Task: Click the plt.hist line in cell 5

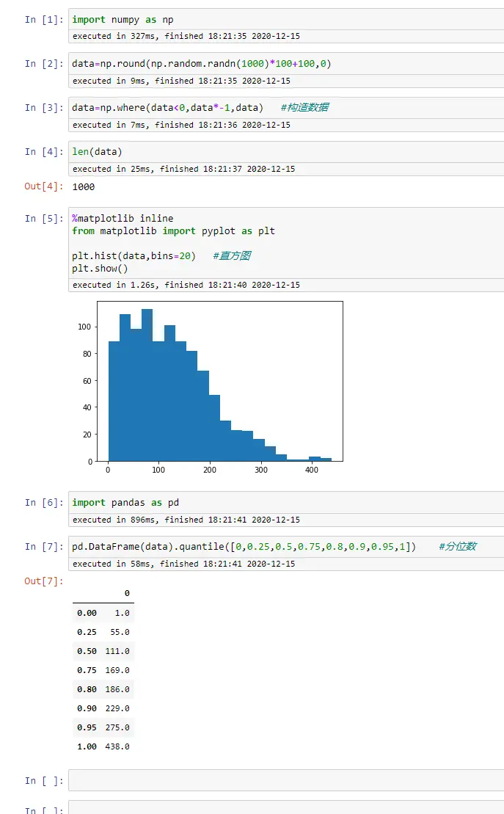Action: [134, 255]
